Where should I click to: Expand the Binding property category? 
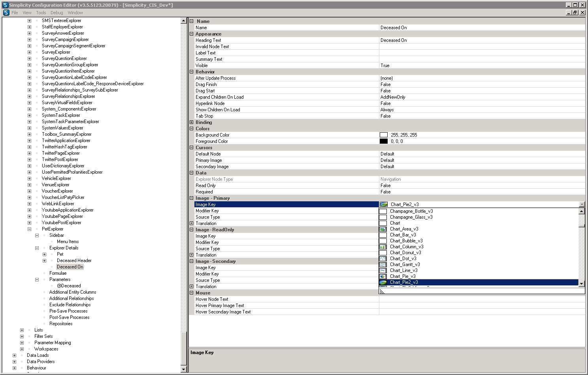point(192,122)
